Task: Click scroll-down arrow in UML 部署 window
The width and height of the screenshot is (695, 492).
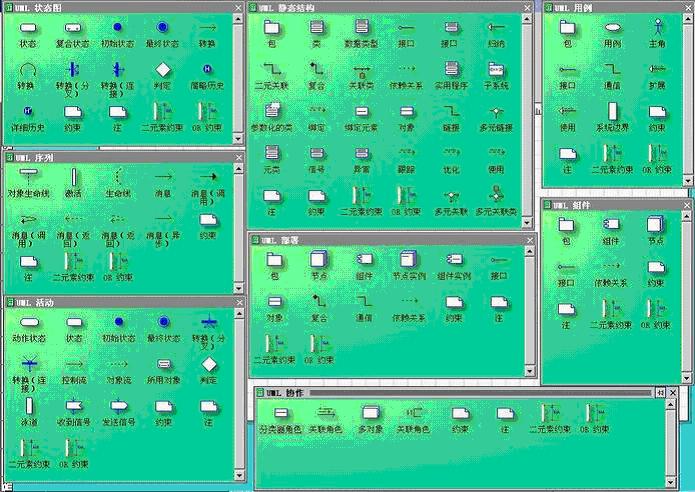Action: point(530,371)
